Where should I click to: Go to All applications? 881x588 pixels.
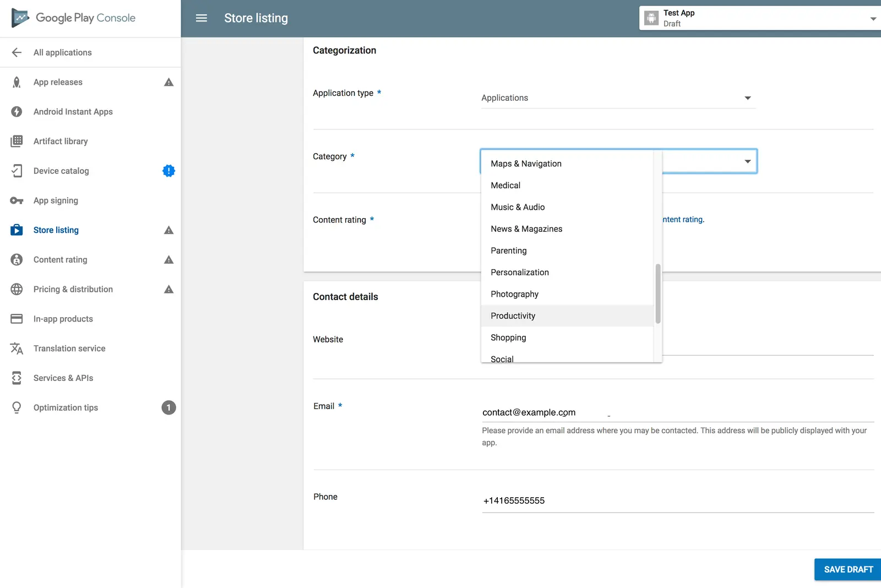coord(63,52)
